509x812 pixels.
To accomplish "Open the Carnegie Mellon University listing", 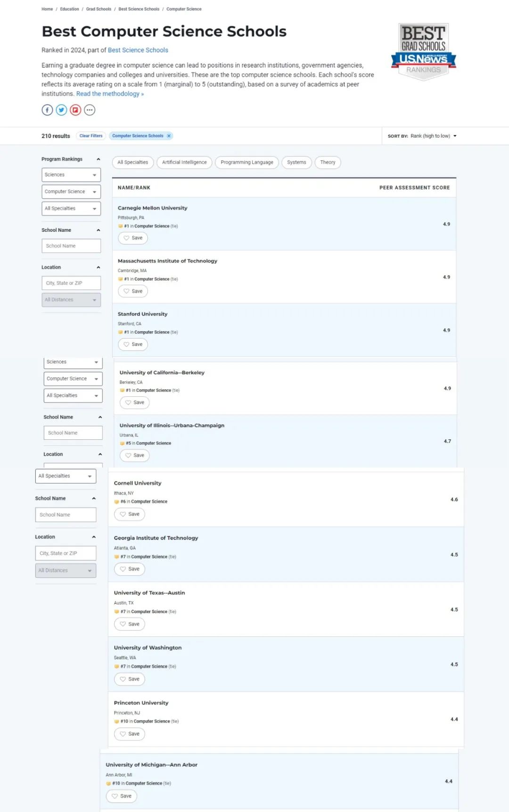I will coord(152,208).
